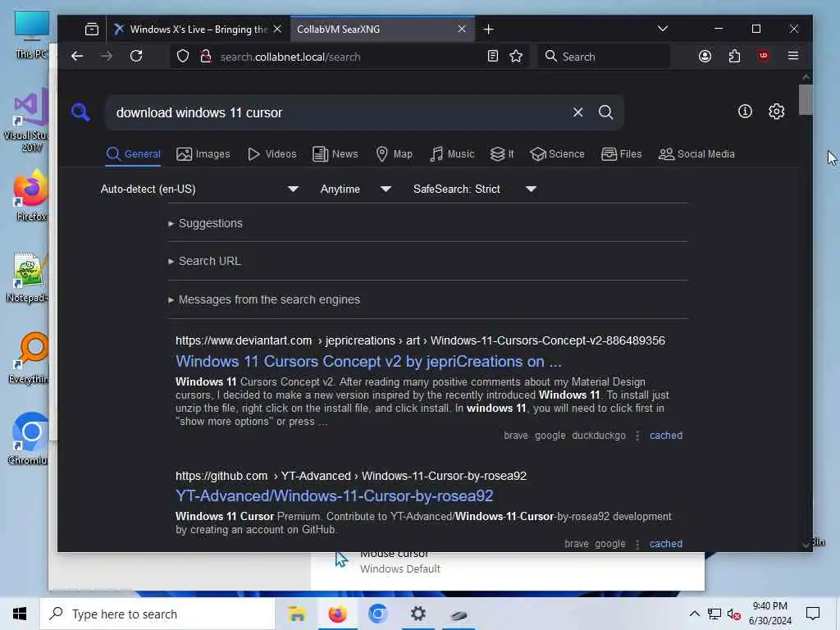Open the notification center icon
Viewport: 840px width, 630px height.
coord(813,614)
